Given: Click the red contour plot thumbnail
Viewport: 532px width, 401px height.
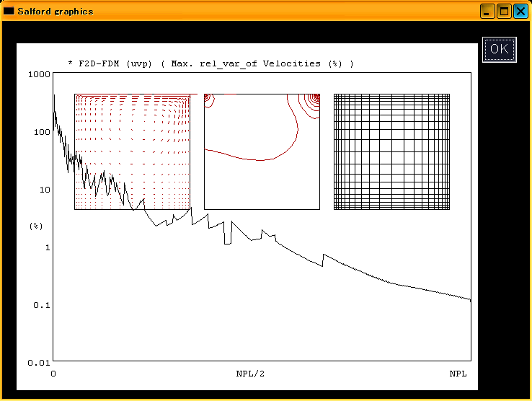Looking at the screenshot, I should [x=262, y=151].
